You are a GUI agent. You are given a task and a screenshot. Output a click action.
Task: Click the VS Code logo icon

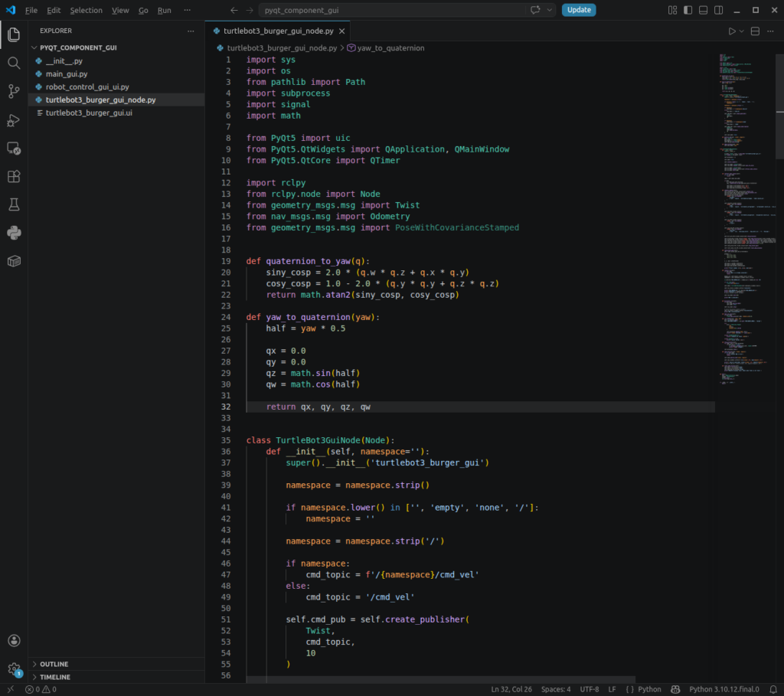click(x=11, y=10)
